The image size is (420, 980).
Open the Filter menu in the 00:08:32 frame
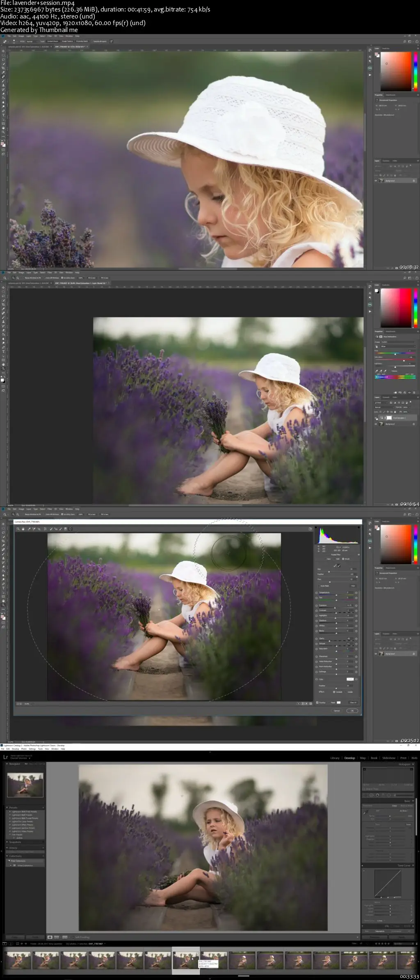(x=50, y=36)
